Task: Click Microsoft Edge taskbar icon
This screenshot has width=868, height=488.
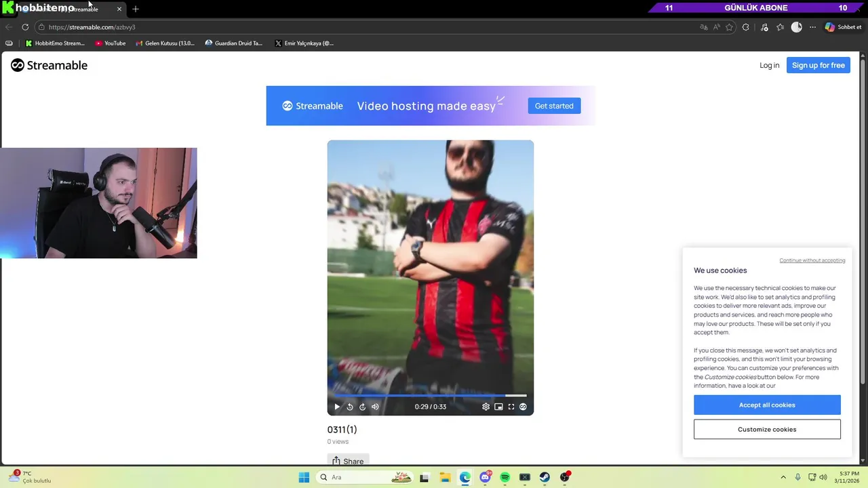Action: click(465, 477)
